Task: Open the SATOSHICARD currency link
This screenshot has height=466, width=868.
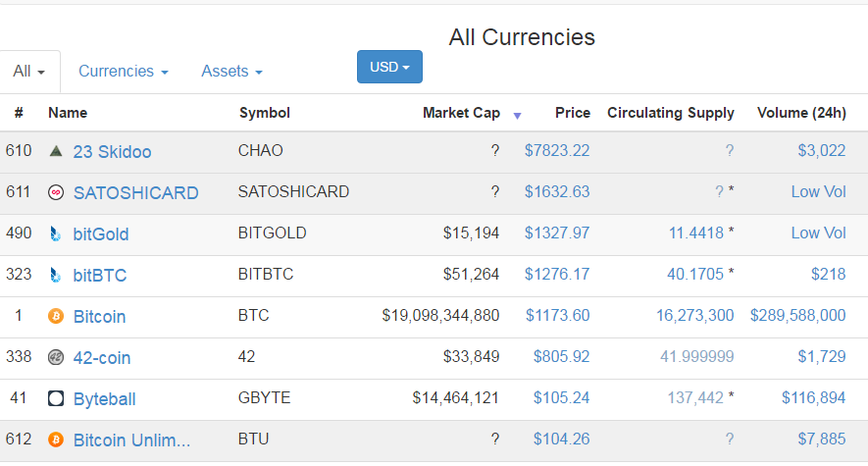Action: click(x=136, y=192)
